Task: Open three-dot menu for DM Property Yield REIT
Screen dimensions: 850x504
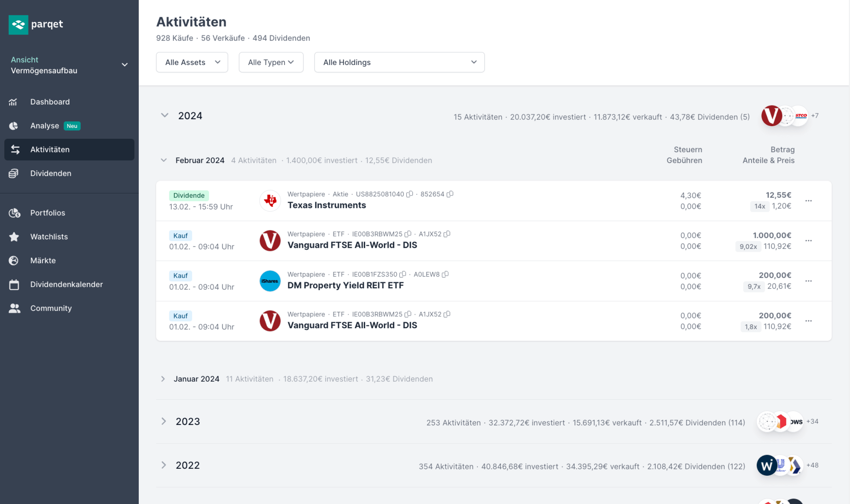Action: [808, 281]
